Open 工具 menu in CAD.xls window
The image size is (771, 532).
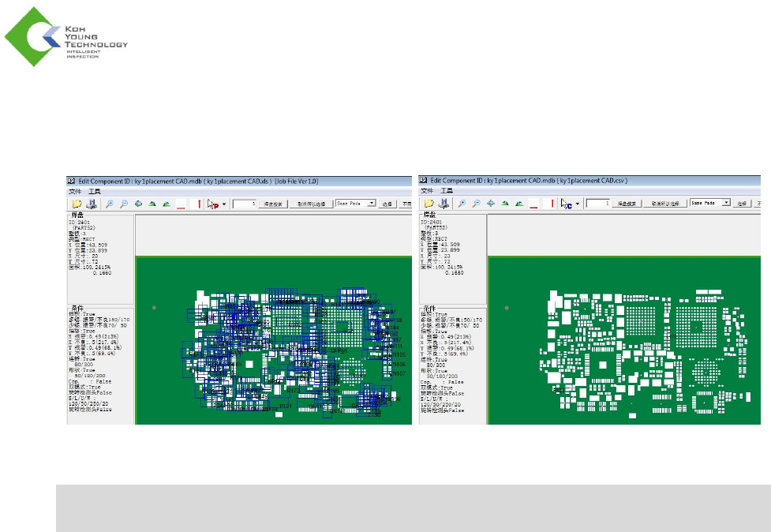95,191
